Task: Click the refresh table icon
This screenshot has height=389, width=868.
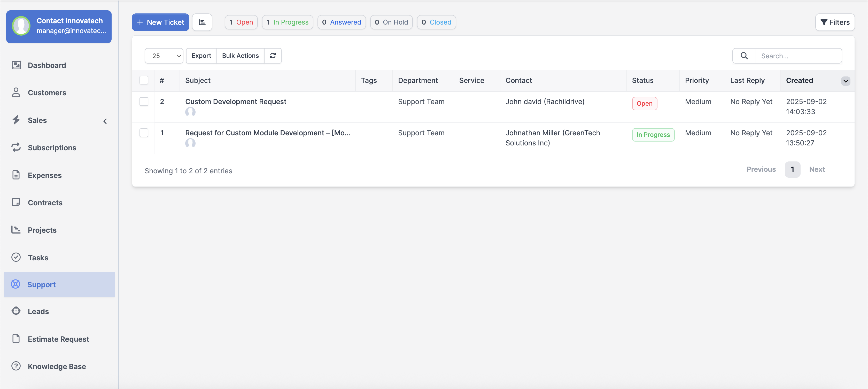Action: pyautogui.click(x=273, y=56)
